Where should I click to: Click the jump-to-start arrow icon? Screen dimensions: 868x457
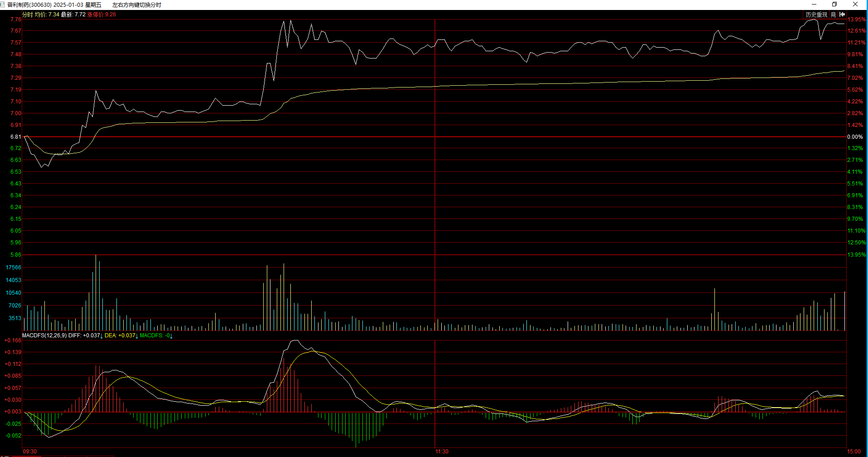click(x=842, y=15)
